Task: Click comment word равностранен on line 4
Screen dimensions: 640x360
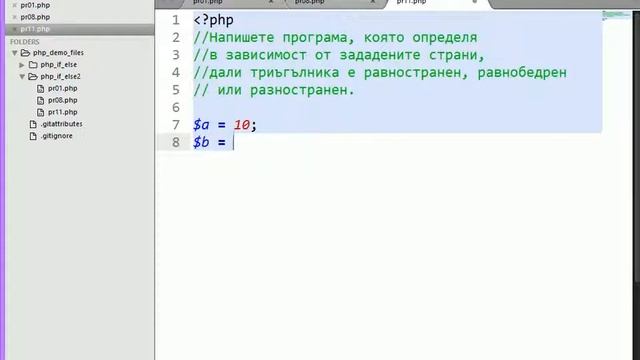Action: point(412,73)
